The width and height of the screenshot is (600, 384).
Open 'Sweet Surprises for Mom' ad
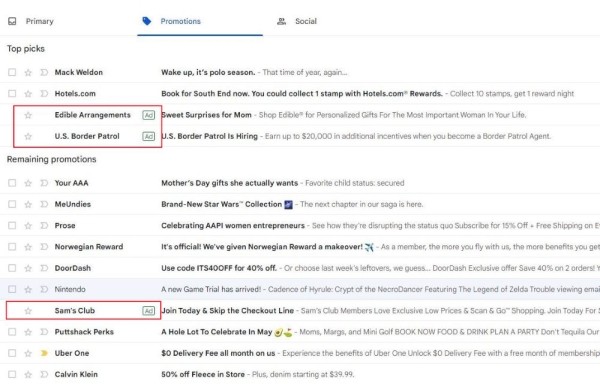point(207,115)
